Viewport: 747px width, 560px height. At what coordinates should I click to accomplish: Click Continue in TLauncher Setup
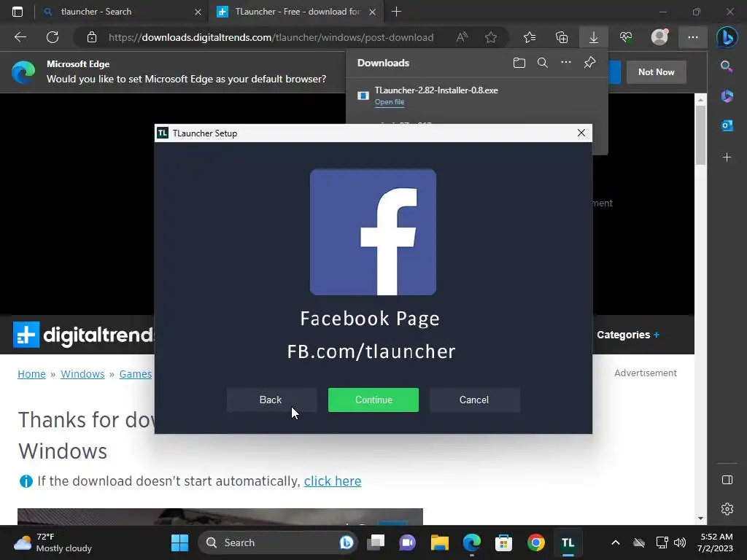[373, 400]
